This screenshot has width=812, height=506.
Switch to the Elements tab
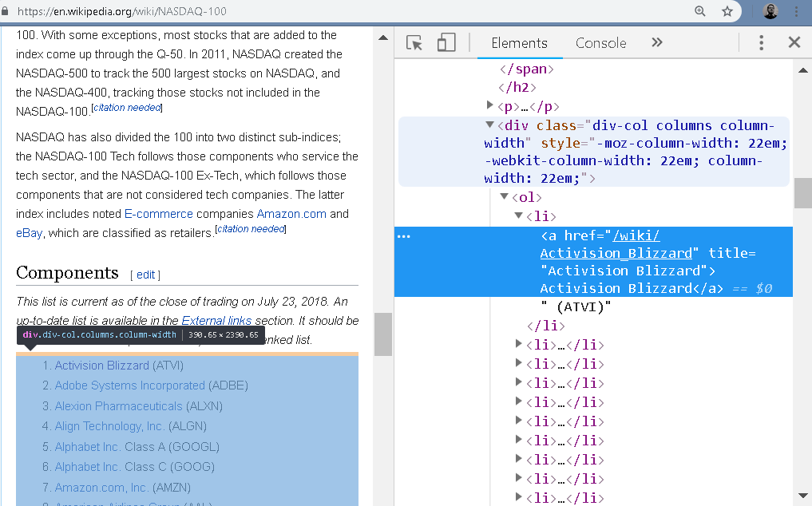pos(520,43)
